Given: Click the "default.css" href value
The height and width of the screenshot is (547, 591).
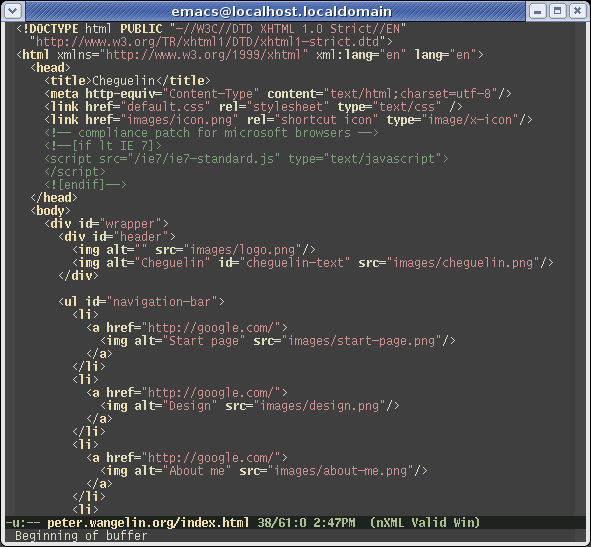Looking at the screenshot, I should point(165,107).
